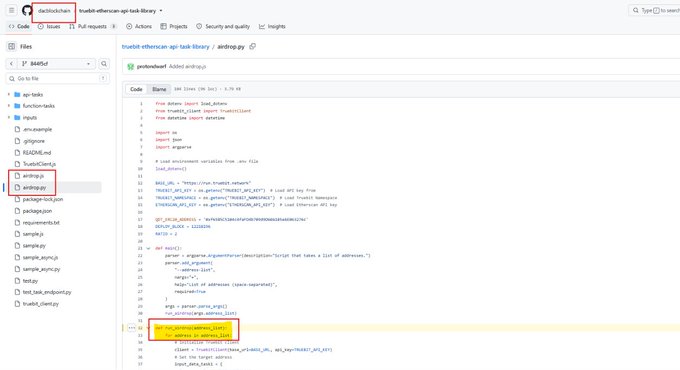Open the inputs folder
Screen dimensions: 680x370
(x=29, y=118)
